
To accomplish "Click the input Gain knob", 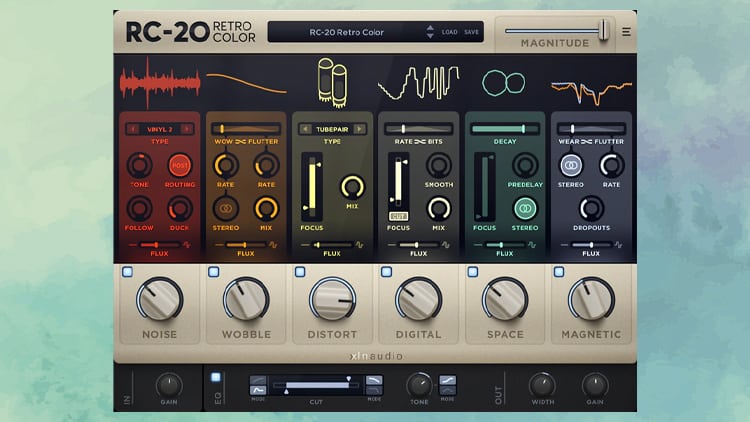I will pyautogui.click(x=169, y=385).
